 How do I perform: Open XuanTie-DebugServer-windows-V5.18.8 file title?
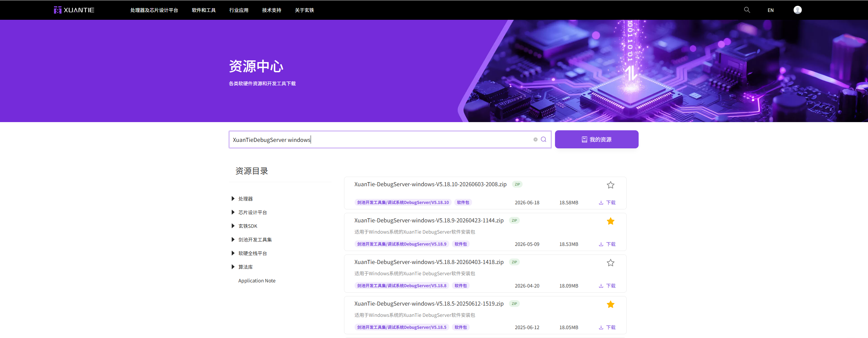pyautogui.click(x=429, y=262)
